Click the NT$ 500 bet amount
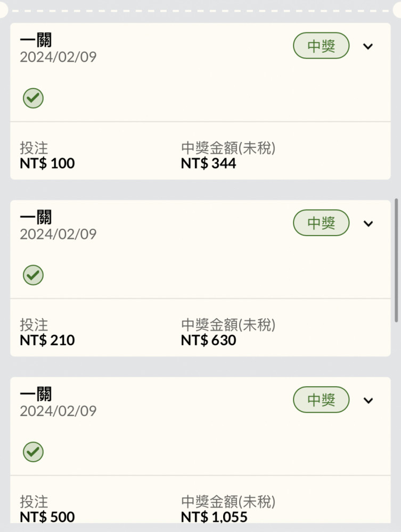401x532 pixels. pyautogui.click(x=47, y=517)
